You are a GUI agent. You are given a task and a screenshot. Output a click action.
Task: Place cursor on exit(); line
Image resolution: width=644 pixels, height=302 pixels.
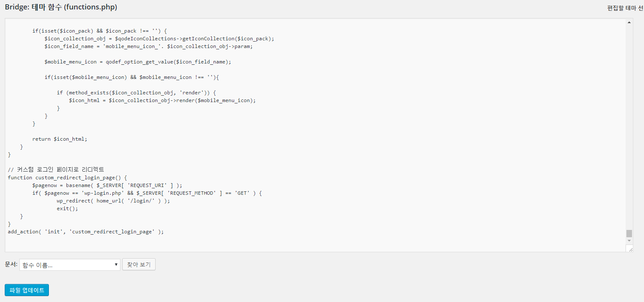point(67,208)
